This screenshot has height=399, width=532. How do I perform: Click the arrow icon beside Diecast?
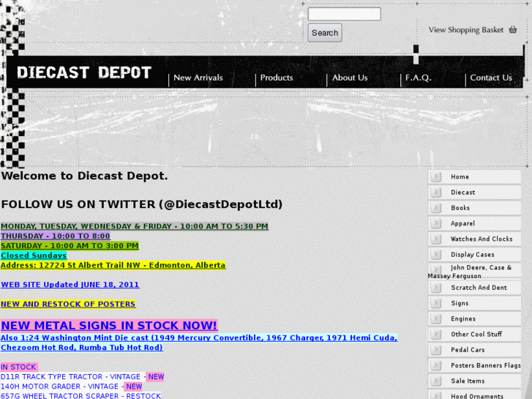(435, 193)
